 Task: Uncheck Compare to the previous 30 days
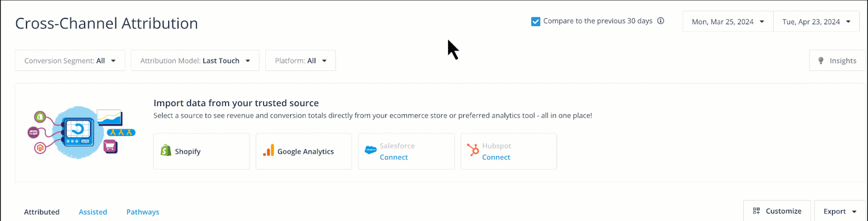(535, 22)
